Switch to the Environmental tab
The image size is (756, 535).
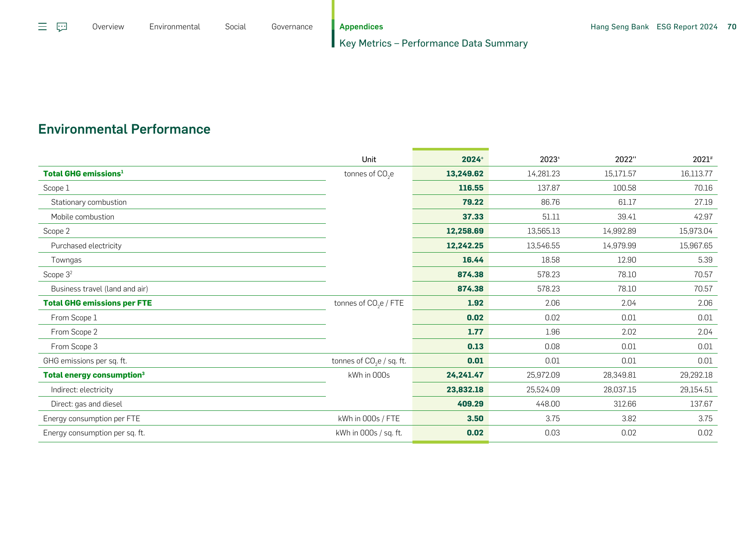pyautogui.click(x=175, y=27)
